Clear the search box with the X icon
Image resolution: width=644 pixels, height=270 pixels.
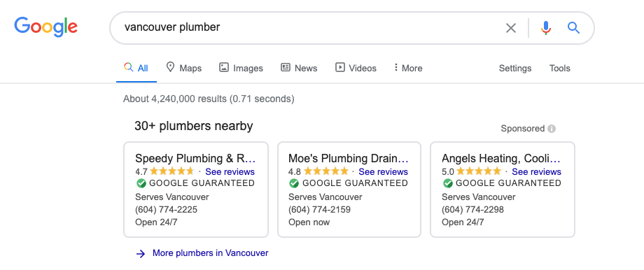(x=510, y=28)
